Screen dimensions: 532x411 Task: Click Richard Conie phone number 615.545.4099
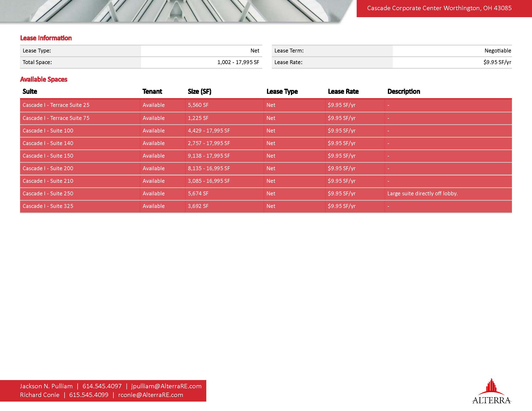pyautogui.click(x=89, y=395)
